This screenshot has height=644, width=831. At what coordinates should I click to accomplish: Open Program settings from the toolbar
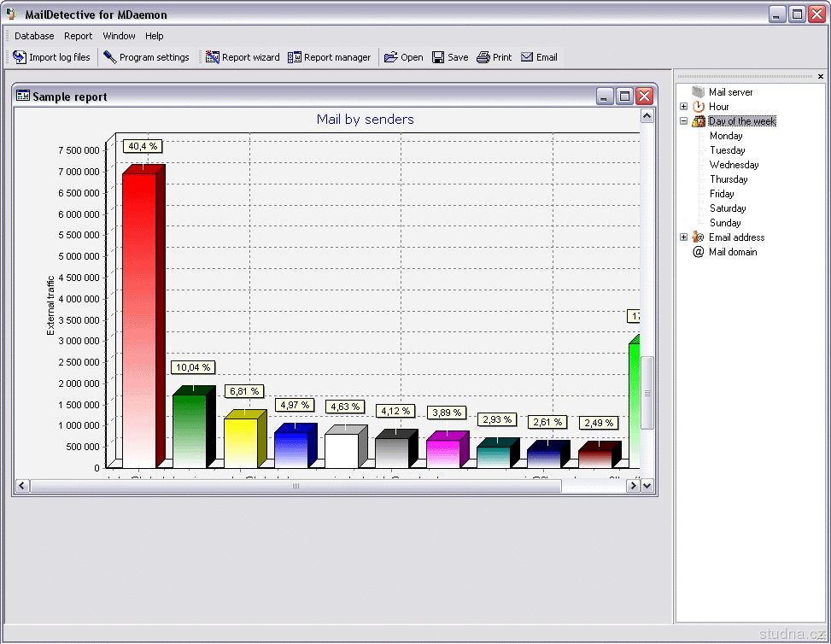pos(110,57)
